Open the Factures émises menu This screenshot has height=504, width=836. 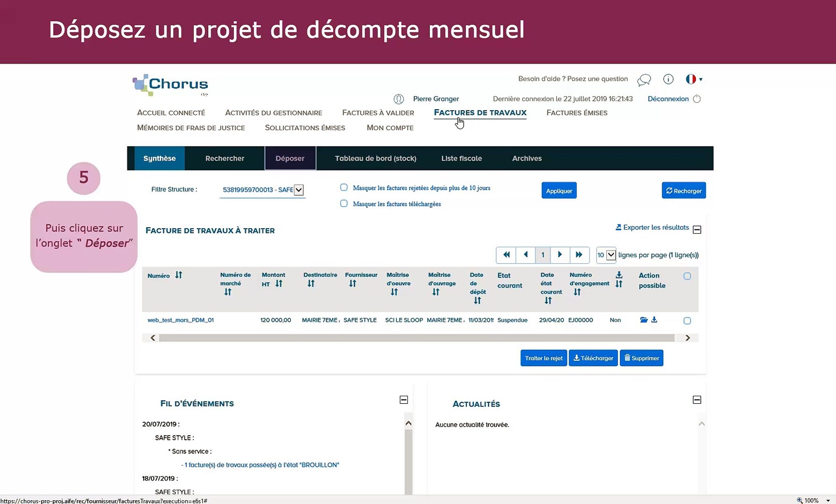coord(577,113)
